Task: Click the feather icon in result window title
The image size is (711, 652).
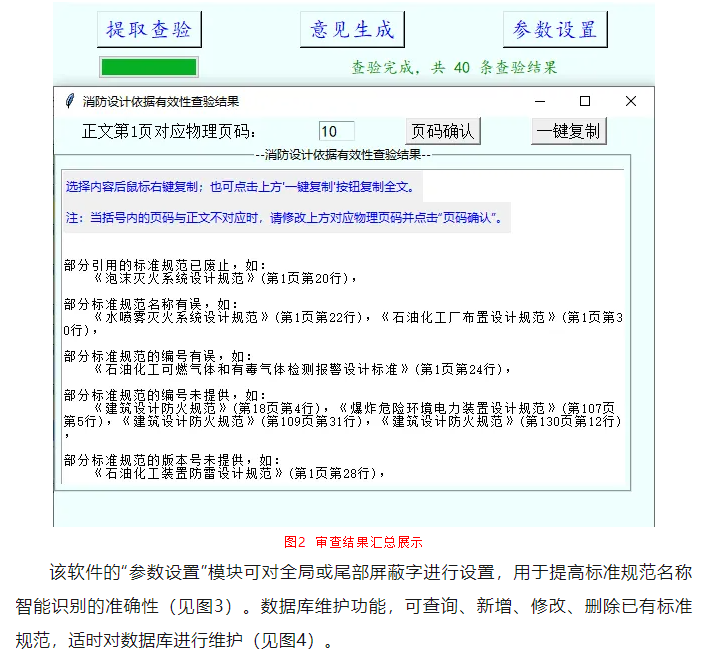Action: (x=69, y=101)
